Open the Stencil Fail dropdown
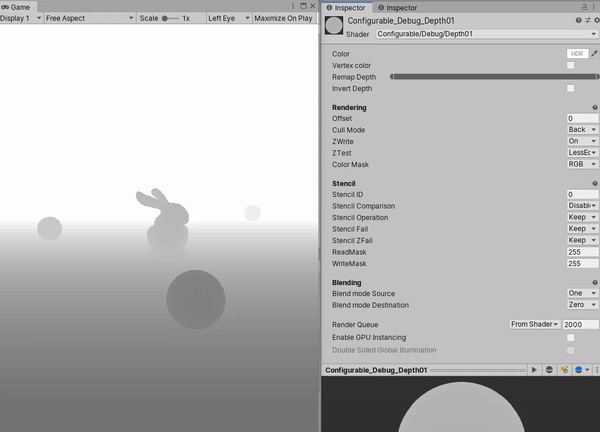The image size is (600, 432). tap(582, 228)
